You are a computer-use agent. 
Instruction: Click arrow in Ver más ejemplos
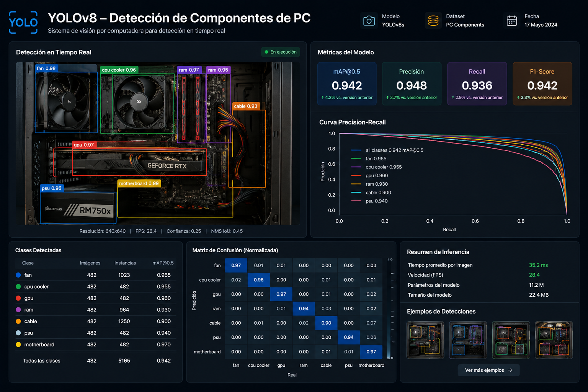tap(510, 370)
